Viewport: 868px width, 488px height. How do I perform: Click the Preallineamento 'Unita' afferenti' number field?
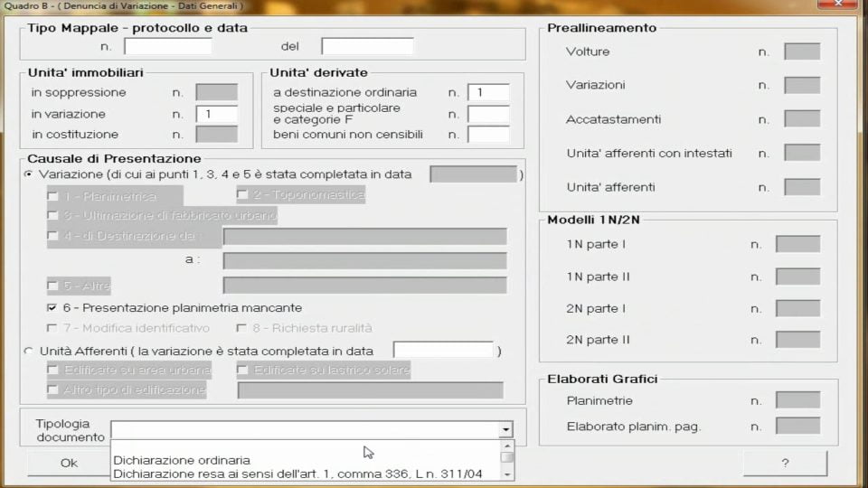[802, 187]
